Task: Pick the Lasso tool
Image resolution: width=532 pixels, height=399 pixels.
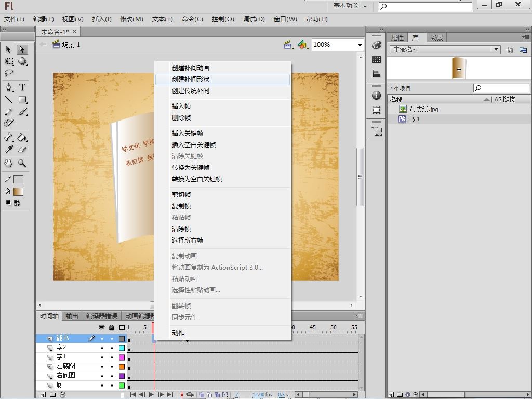Action: pos(9,74)
